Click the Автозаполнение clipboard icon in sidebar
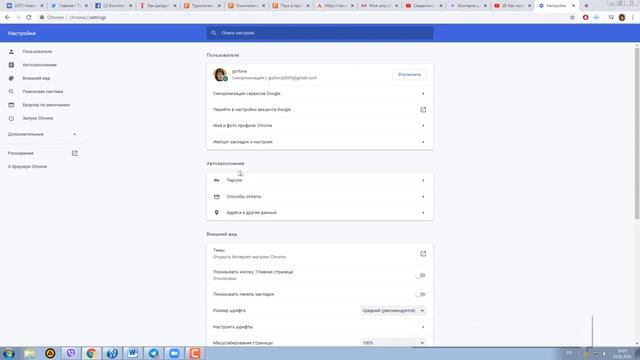Image resolution: width=640 pixels, height=360 pixels. [11, 65]
